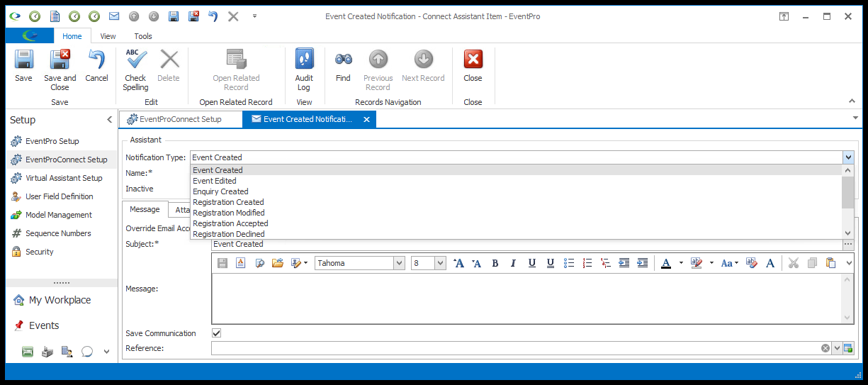868x385 pixels.
Task: Switch to the Tools ribbon tab
Action: [x=143, y=36]
